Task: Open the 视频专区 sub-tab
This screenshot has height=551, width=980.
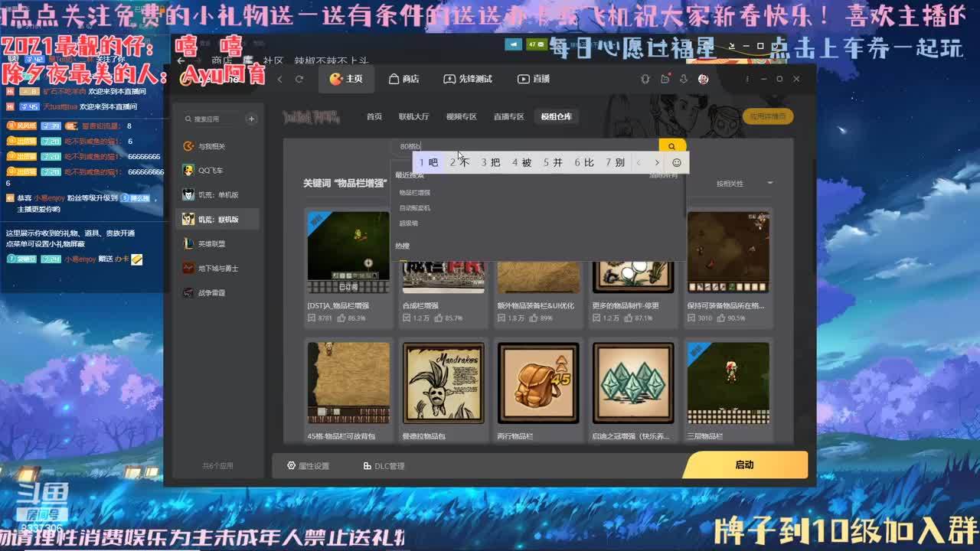Action: (x=461, y=116)
